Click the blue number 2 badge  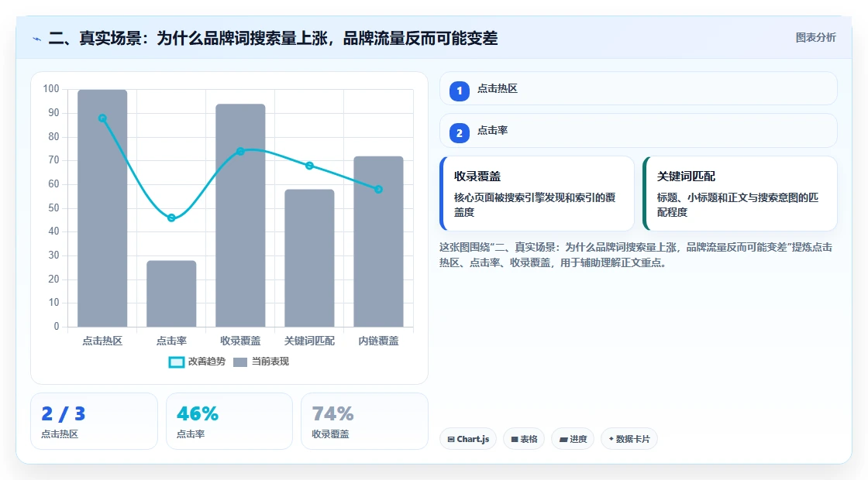(x=460, y=132)
